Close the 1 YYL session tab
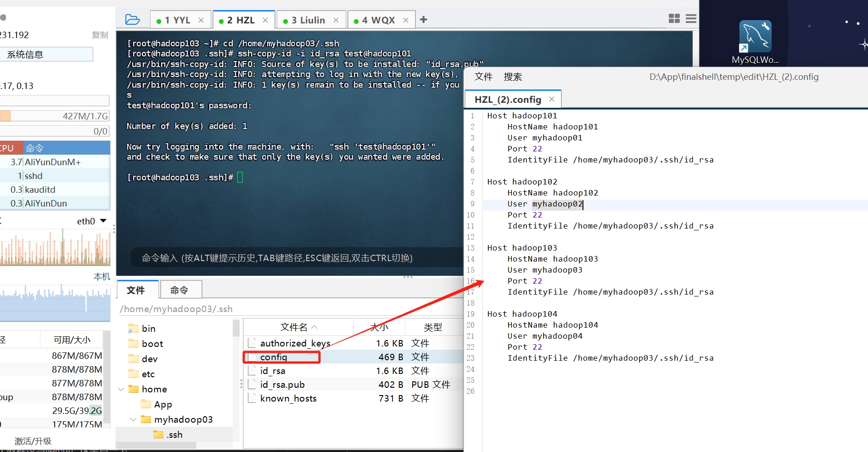 pyautogui.click(x=201, y=20)
